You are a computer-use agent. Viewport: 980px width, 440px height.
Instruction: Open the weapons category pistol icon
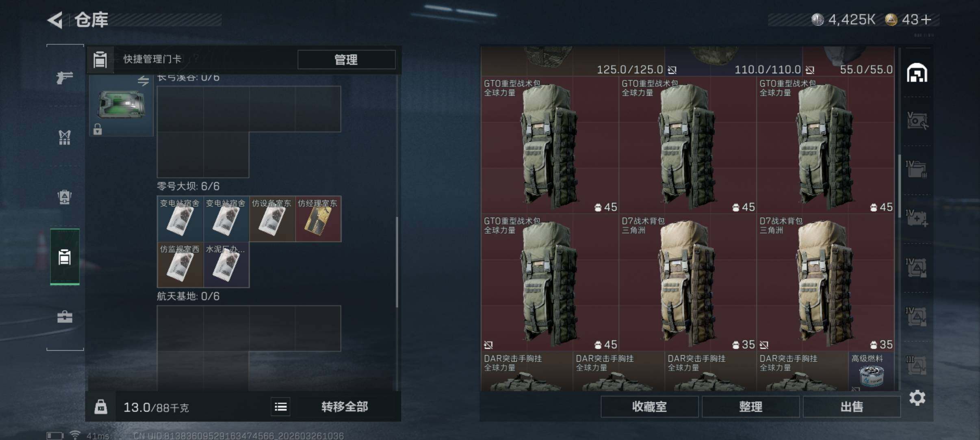65,77
